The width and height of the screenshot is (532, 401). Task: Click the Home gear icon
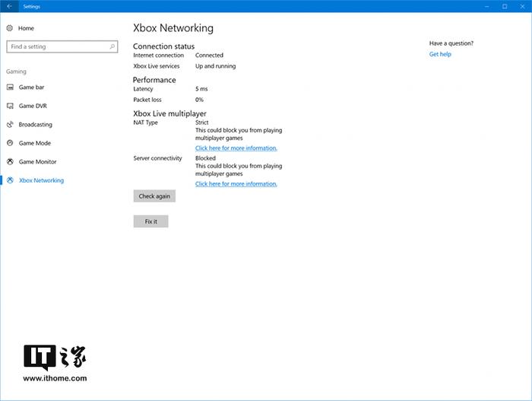tap(10, 28)
